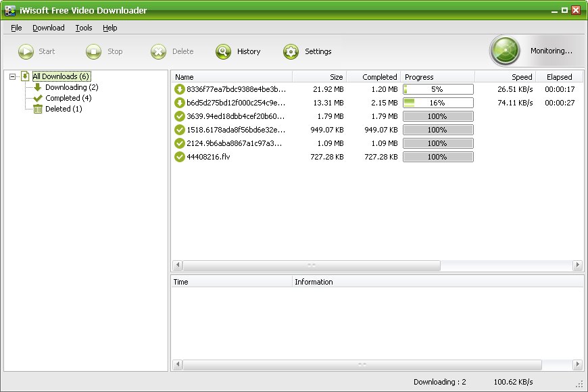This screenshot has width=588, height=392.
Task: Click download status icon of 8336f77ea7bdc9388e4be3b
Action: (x=180, y=89)
